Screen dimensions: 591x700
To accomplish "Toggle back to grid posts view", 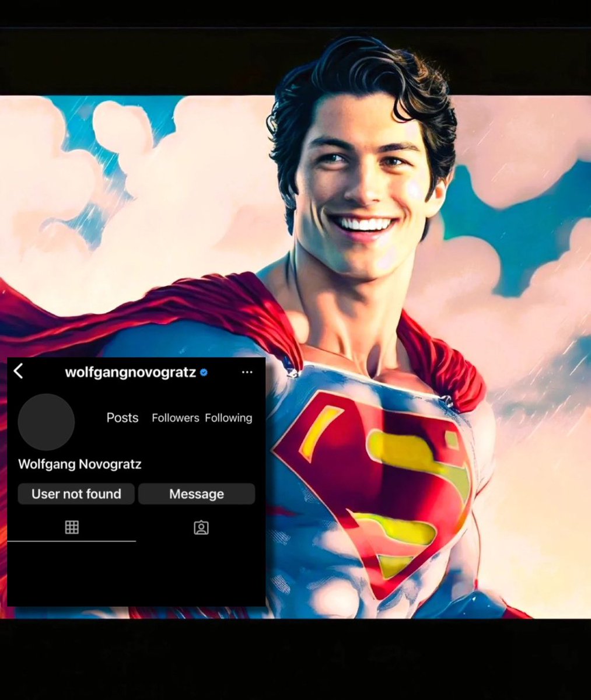I will (72, 527).
